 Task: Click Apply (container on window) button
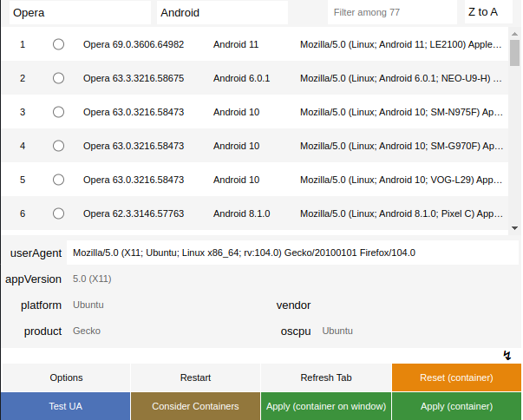[326, 406]
